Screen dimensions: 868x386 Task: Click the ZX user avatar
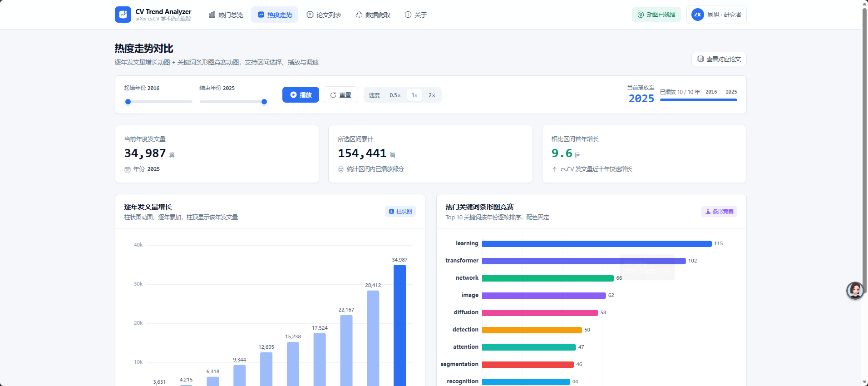(698, 15)
